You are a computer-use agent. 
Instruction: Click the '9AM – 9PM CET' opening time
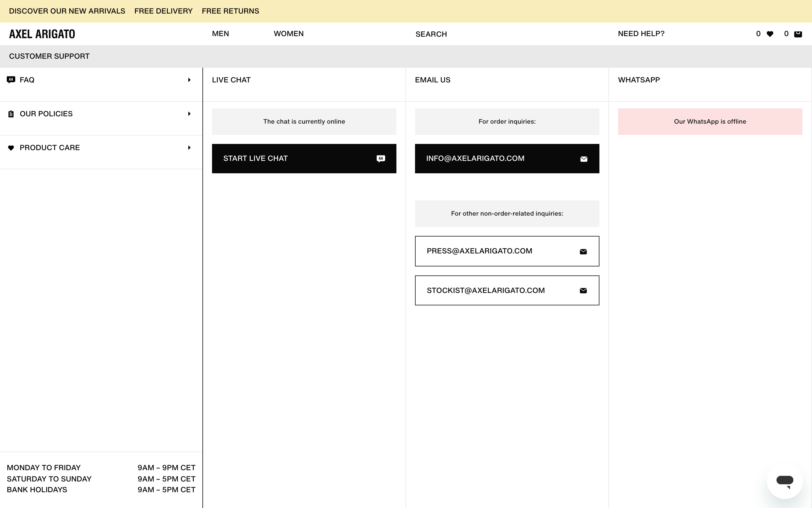coord(166,468)
